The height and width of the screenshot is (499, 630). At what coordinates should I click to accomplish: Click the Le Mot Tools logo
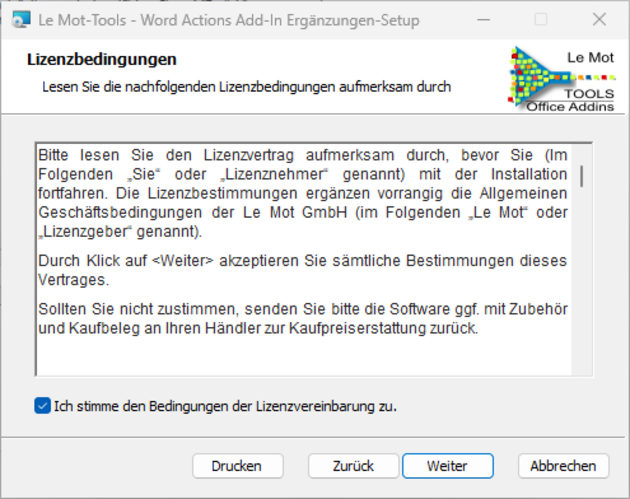[x=562, y=80]
